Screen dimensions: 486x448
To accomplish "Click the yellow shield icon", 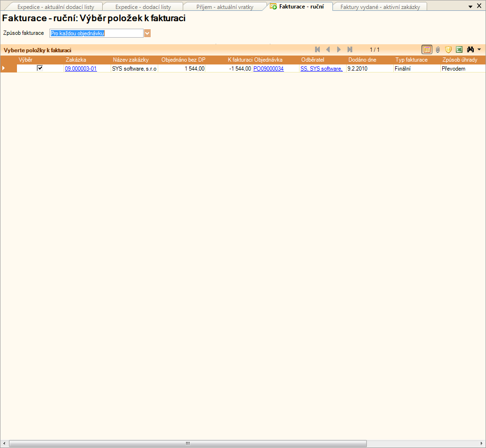I will click(448, 49).
